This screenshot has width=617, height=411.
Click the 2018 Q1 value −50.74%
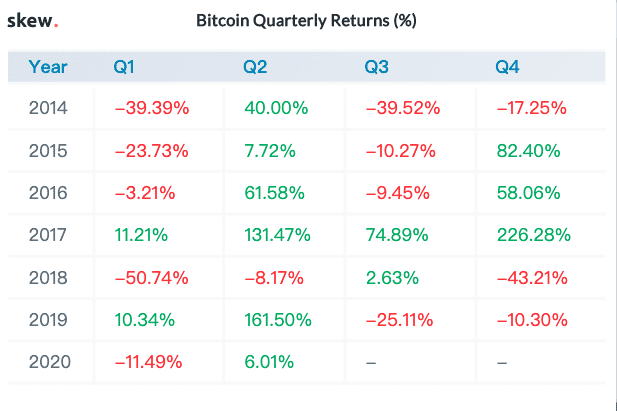tap(152, 278)
